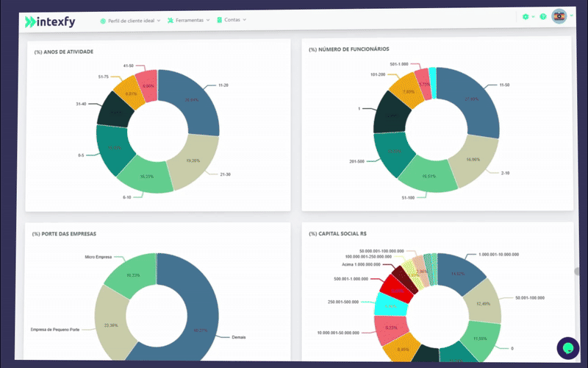588x368 pixels.
Task: Click the Perfil de cliente ideal target icon
Action: (103, 20)
